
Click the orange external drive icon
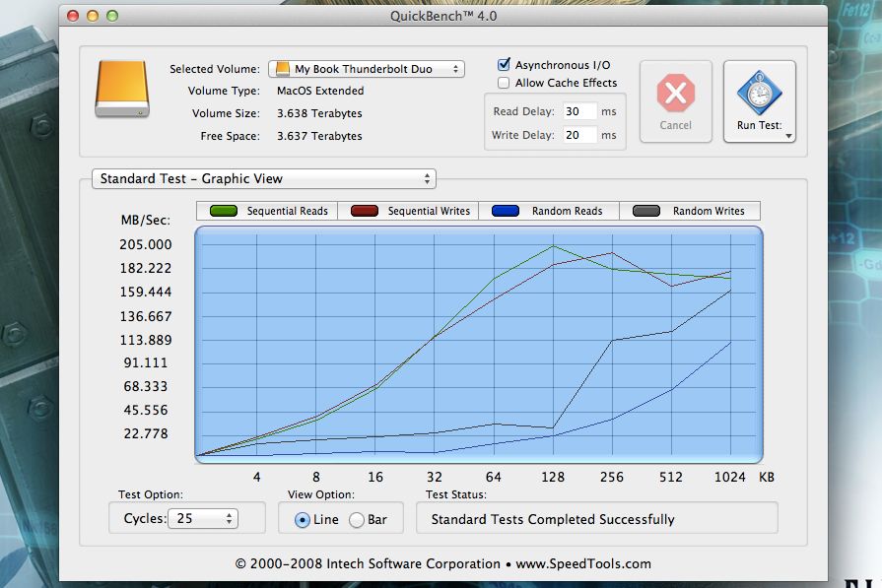[122, 89]
